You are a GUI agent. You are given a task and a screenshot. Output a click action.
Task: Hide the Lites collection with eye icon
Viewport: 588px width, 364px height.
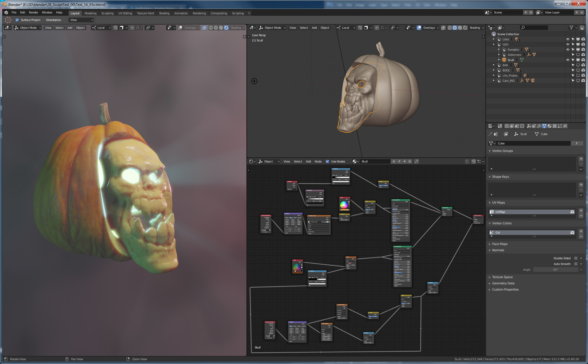[x=567, y=39]
